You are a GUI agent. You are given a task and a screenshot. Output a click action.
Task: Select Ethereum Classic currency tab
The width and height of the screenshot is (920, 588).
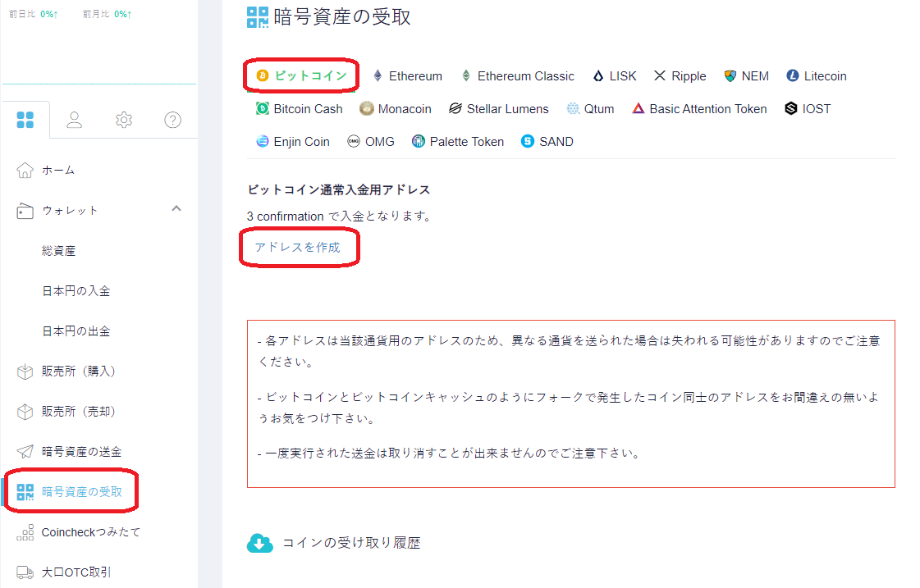(x=518, y=76)
